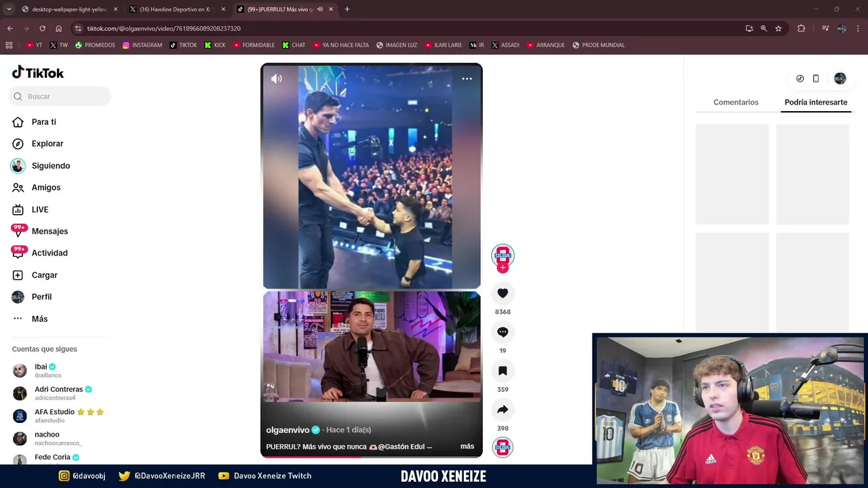Screen dimensions: 868x488
Task: Reload the page
Action: (x=42, y=28)
